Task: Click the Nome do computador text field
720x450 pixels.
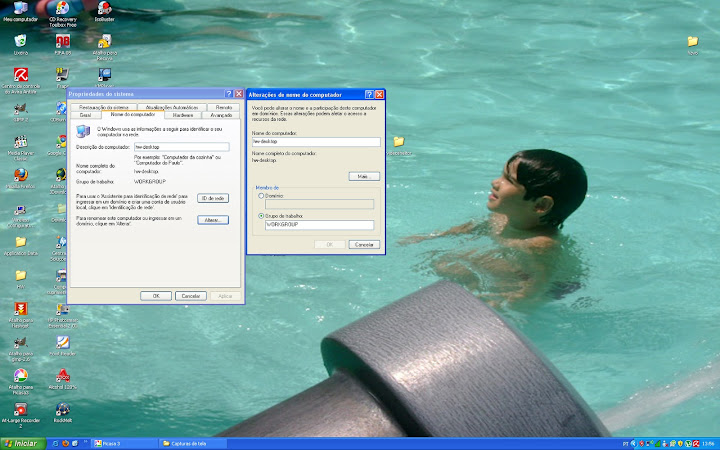Action: point(315,142)
